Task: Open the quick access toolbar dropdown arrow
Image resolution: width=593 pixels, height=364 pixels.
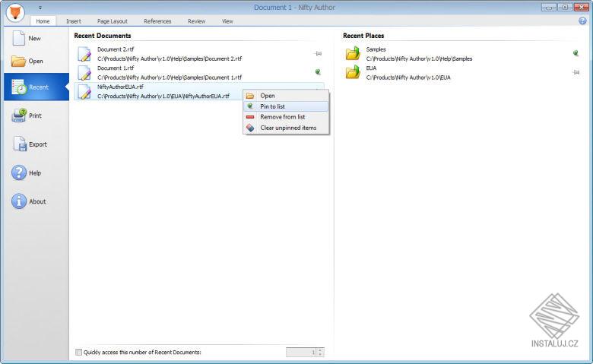Action: click(40, 8)
